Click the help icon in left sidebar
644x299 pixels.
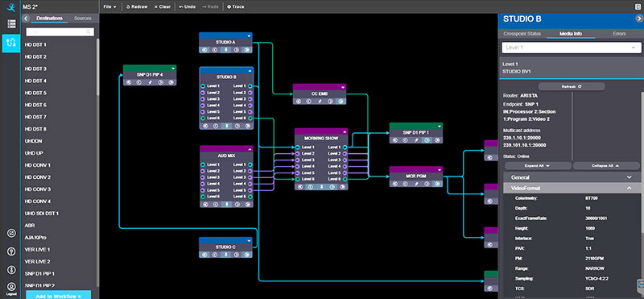11,251
